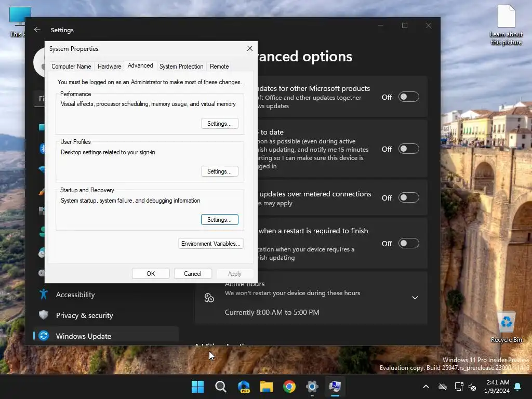This screenshot has width=532, height=399.
Task: Toggle restart required notification switch
Action: click(408, 243)
